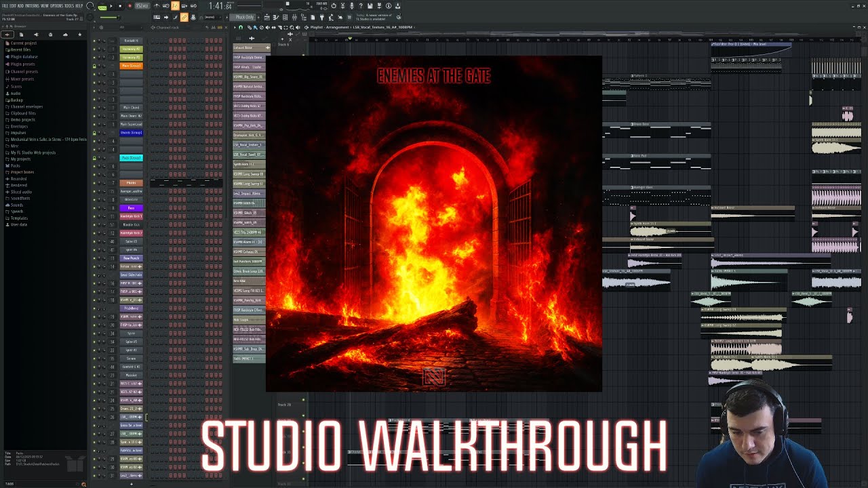
Task: Switch to the browser star favorites tab
Action: click(79, 35)
